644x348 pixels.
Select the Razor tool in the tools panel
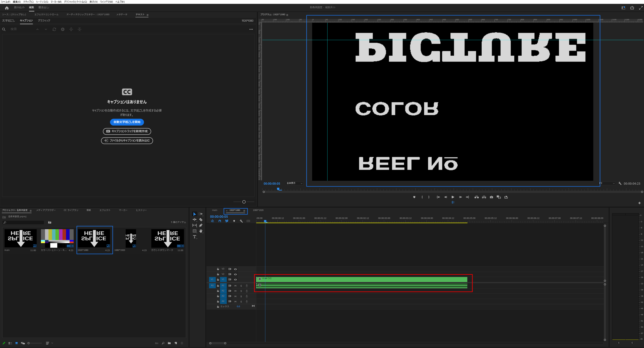point(201,220)
